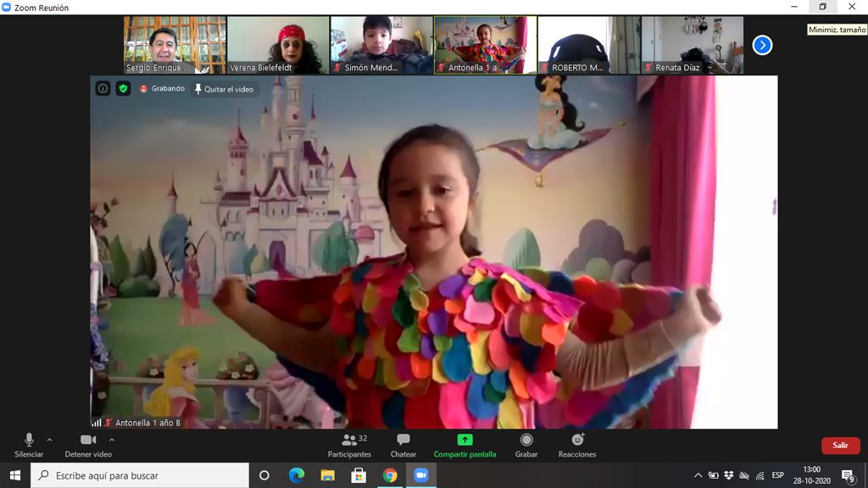Leave the meeting with the Salir button
Viewport: 868px width, 488px height.
point(840,445)
